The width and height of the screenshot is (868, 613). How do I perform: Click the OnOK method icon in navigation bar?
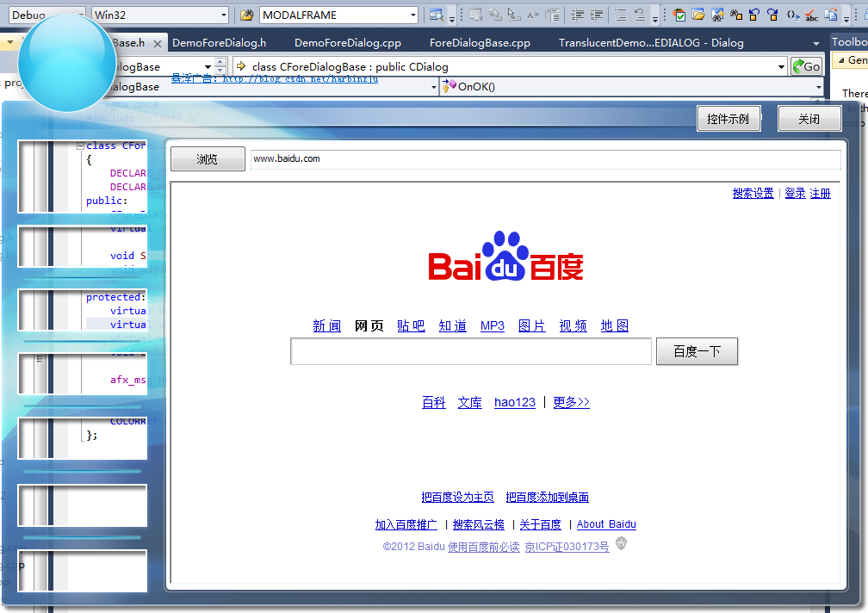[x=449, y=86]
